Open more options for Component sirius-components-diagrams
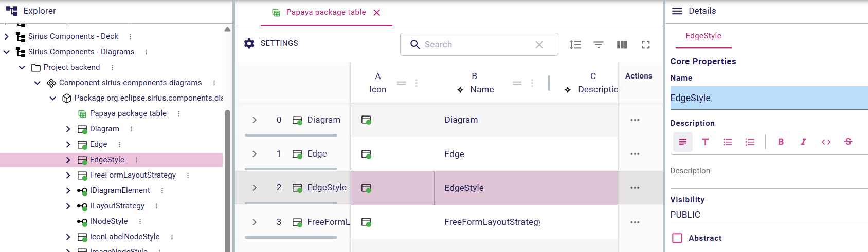 click(214, 83)
